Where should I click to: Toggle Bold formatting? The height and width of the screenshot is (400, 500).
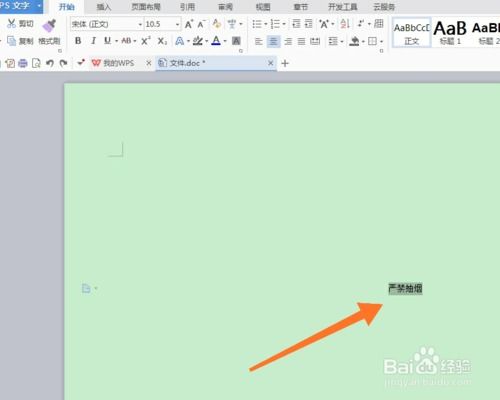pyautogui.click(x=78, y=41)
